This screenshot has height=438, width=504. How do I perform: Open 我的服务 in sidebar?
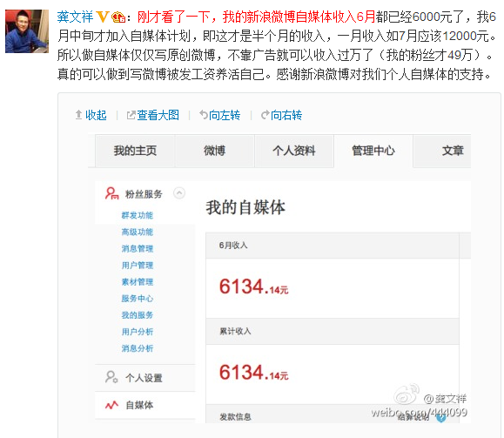(x=138, y=315)
